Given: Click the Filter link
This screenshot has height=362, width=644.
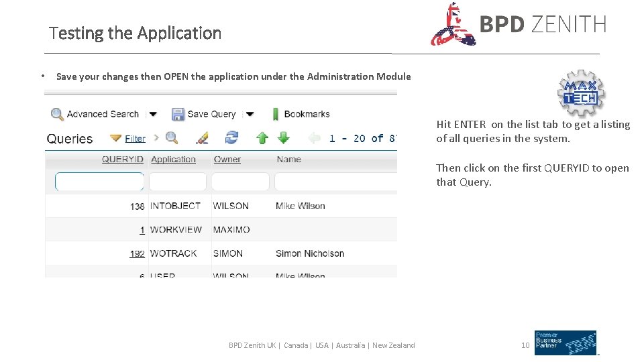Looking at the screenshot, I should (x=135, y=139).
